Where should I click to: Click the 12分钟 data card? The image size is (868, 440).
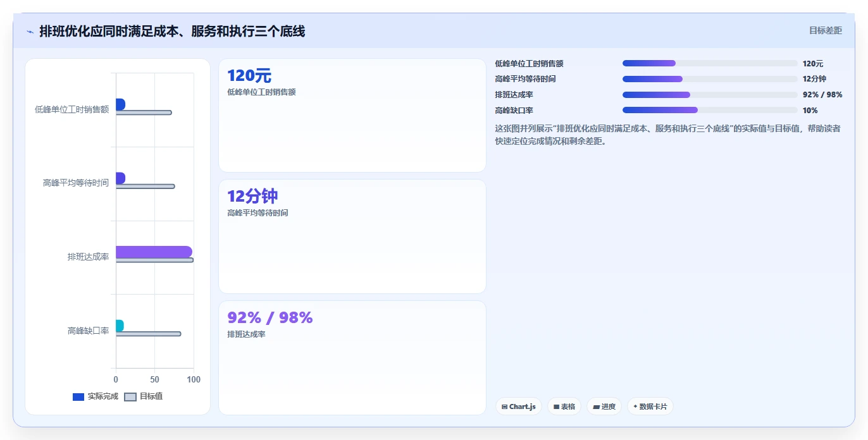pos(352,236)
